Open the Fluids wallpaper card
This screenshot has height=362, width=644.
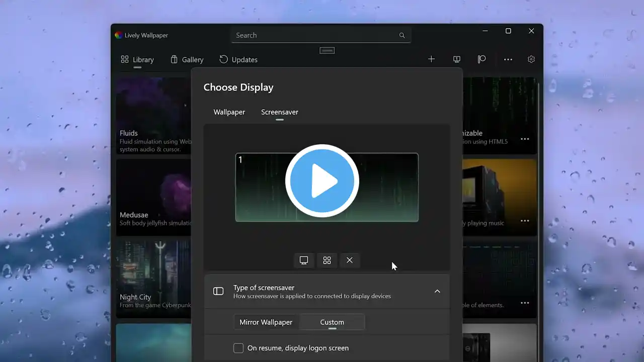pyautogui.click(x=153, y=116)
